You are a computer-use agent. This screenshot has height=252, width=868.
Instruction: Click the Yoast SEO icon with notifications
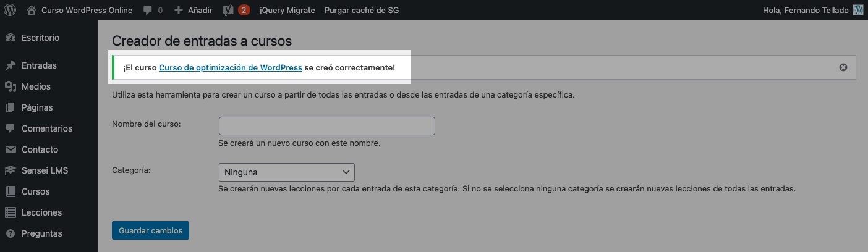pyautogui.click(x=228, y=10)
